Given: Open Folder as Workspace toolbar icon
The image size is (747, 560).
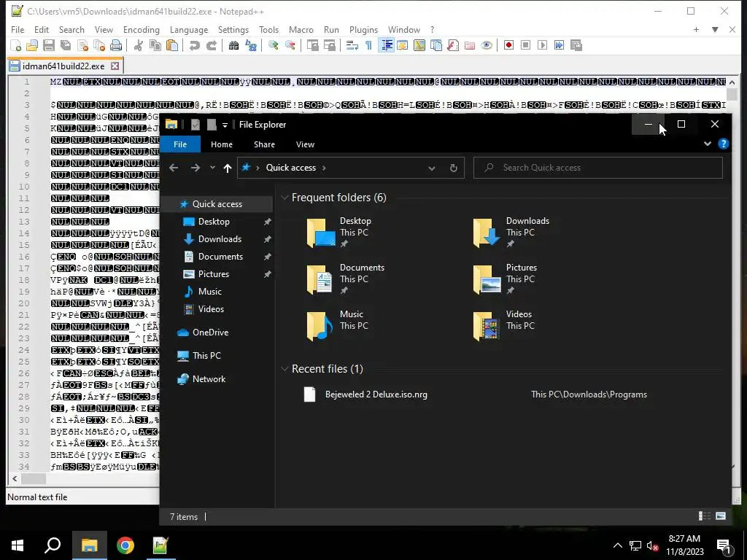Looking at the screenshot, I should [x=470, y=45].
